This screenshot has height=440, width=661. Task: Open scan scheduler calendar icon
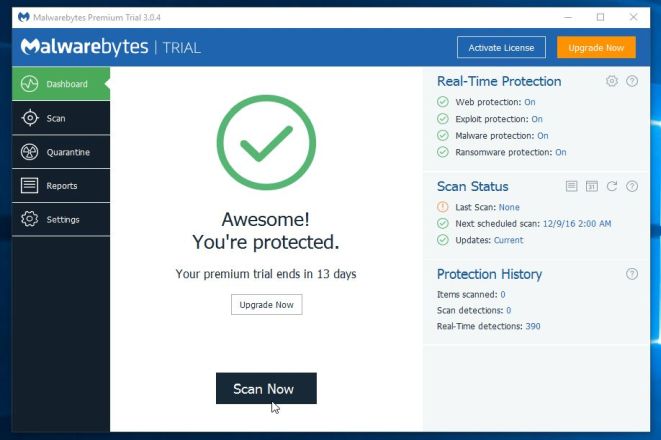coord(592,186)
